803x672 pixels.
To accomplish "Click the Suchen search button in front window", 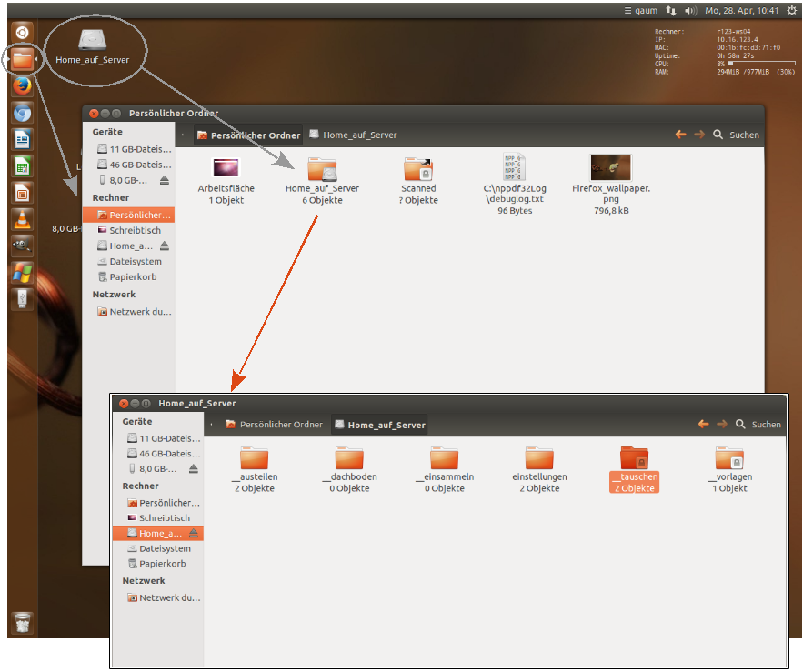I will (759, 425).
